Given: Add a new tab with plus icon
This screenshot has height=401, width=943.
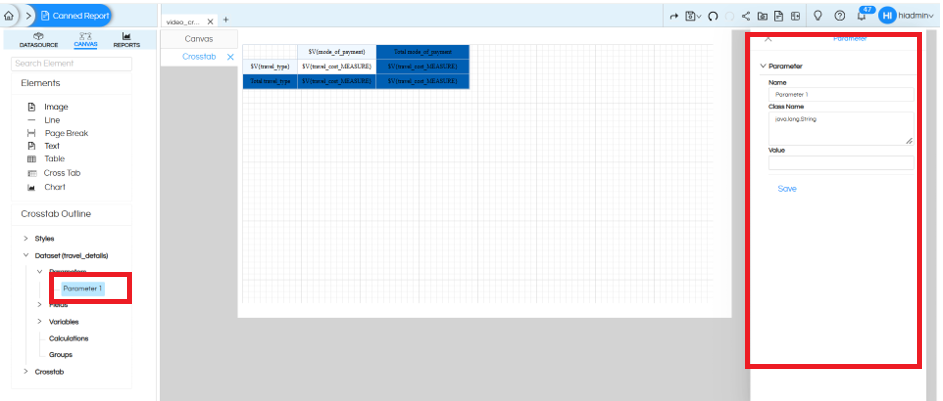Looking at the screenshot, I should point(226,20).
